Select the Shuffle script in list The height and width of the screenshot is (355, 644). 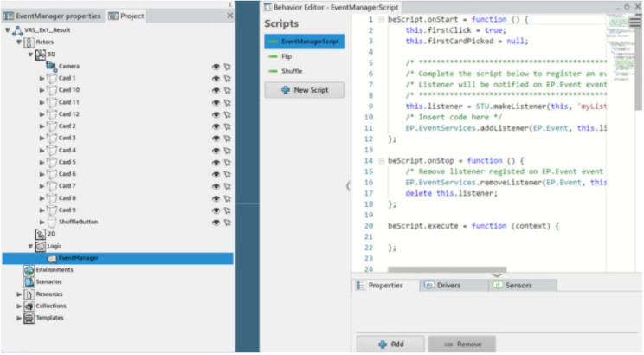293,71
